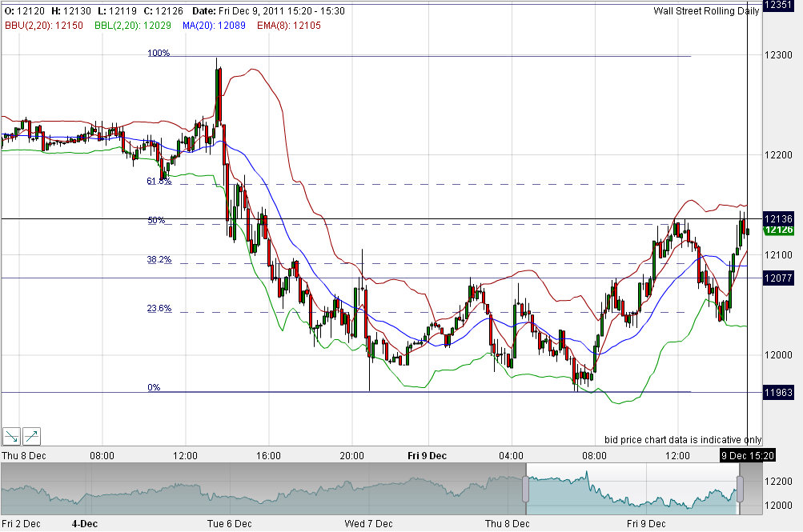Select the 50% Fibonacci level label
Screen dimensions: 803x532
[159, 220]
